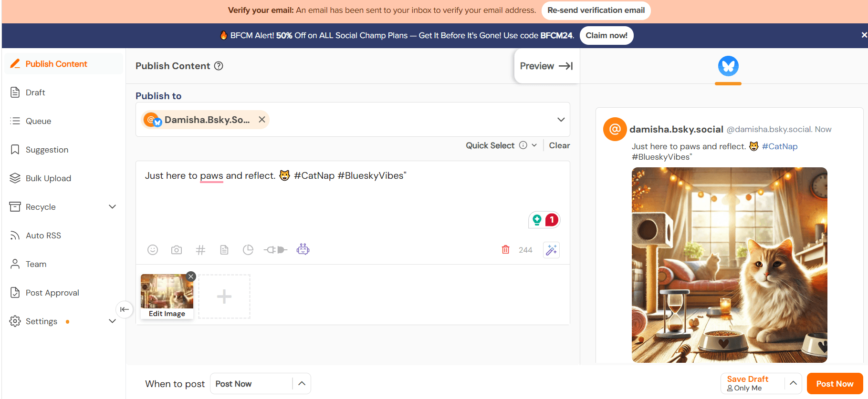Click the red trash delete icon
Screen dimensions: 868x399
[506, 249]
